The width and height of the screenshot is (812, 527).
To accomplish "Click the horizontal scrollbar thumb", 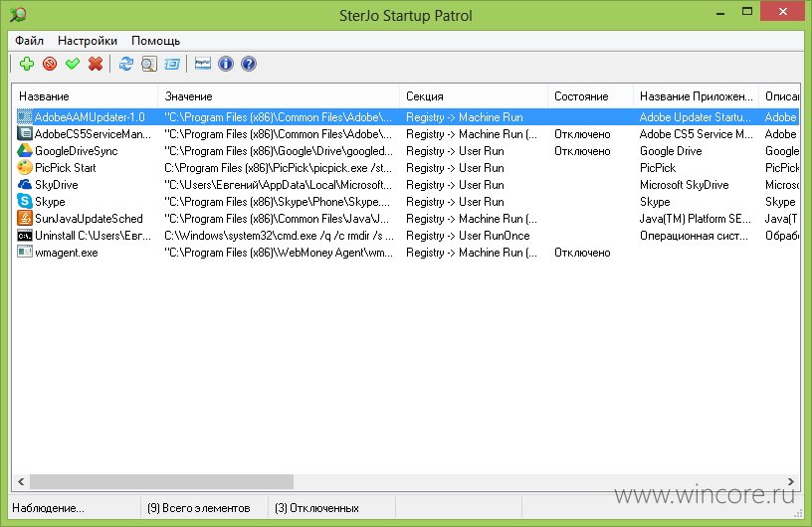I will 161,482.
